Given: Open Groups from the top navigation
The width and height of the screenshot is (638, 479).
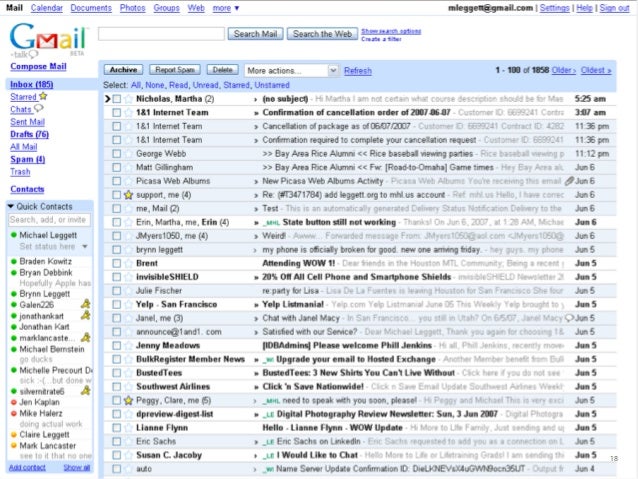Looking at the screenshot, I should pos(166,8).
